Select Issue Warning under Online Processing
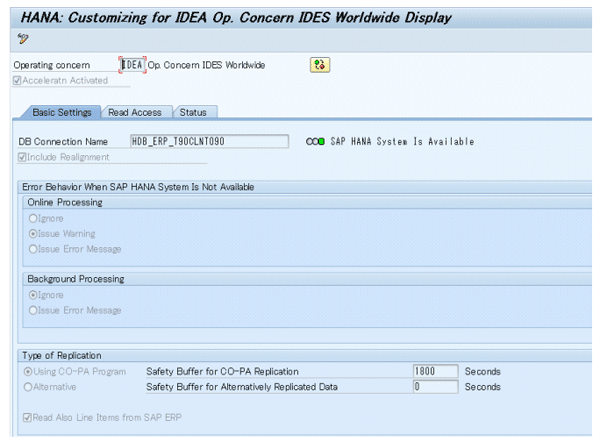This screenshot has width=600, height=442. 35,233
